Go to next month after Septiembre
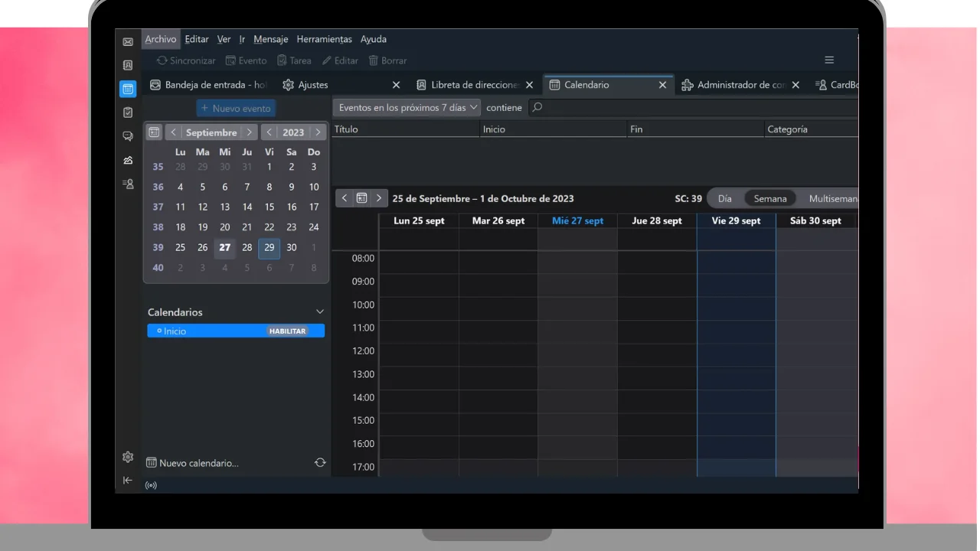This screenshot has height=551, width=980. tap(249, 132)
